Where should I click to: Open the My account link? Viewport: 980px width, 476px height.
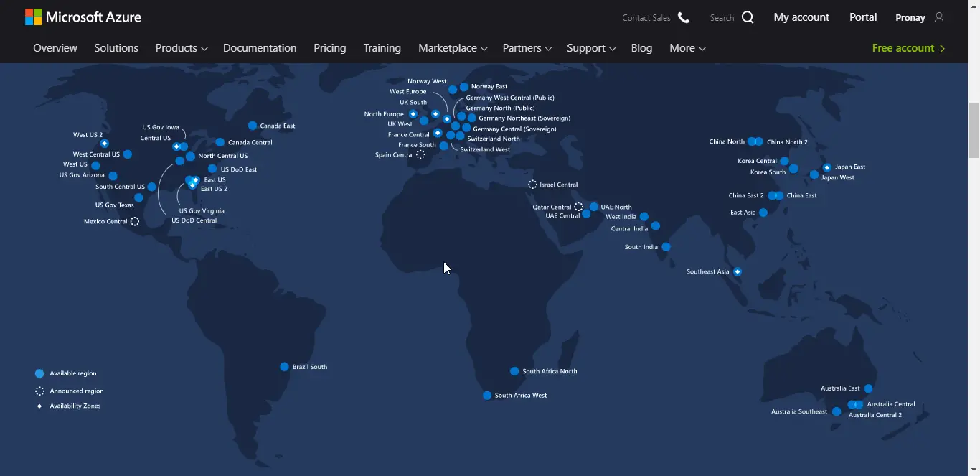tap(801, 17)
